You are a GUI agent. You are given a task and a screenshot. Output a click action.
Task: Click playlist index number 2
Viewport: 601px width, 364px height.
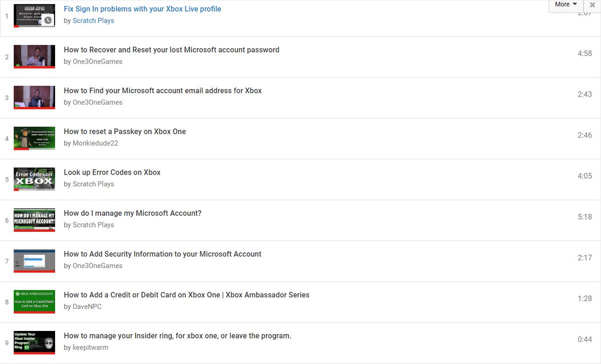[x=7, y=57]
